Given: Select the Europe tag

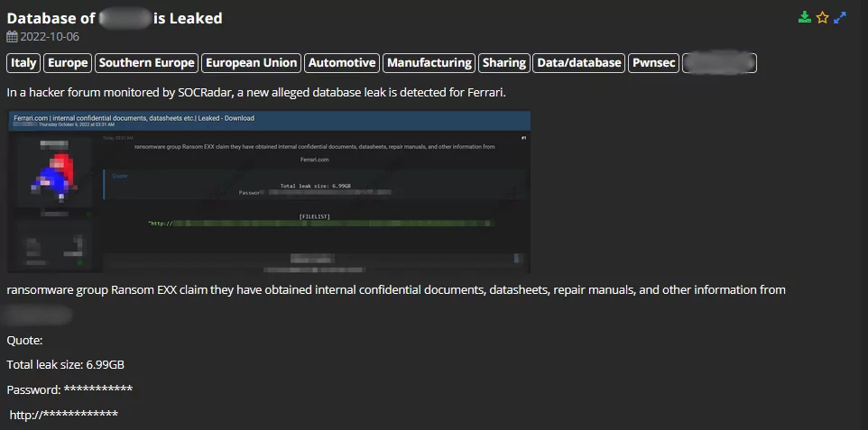Looking at the screenshot, I should (x=68, y=63).
